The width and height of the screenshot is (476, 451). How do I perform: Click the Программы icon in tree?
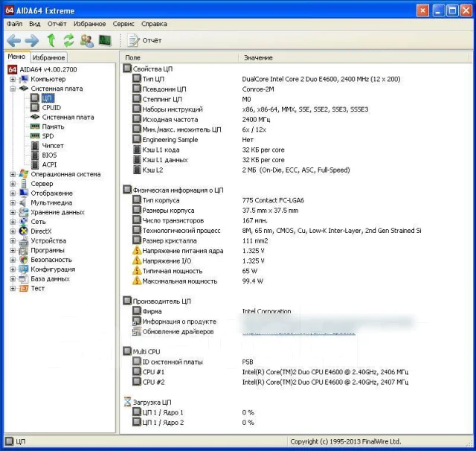point(23,250)
